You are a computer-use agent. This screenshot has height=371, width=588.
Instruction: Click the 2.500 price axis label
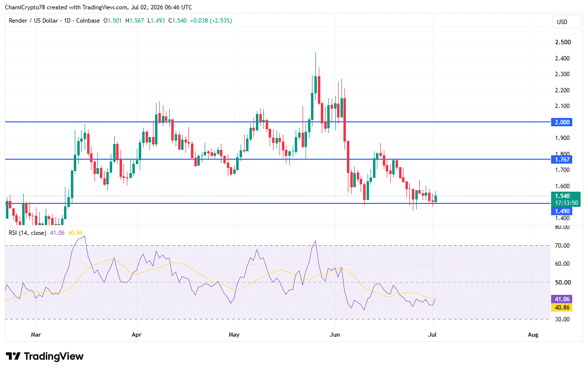pyautogui.click(x=563, y=42)
